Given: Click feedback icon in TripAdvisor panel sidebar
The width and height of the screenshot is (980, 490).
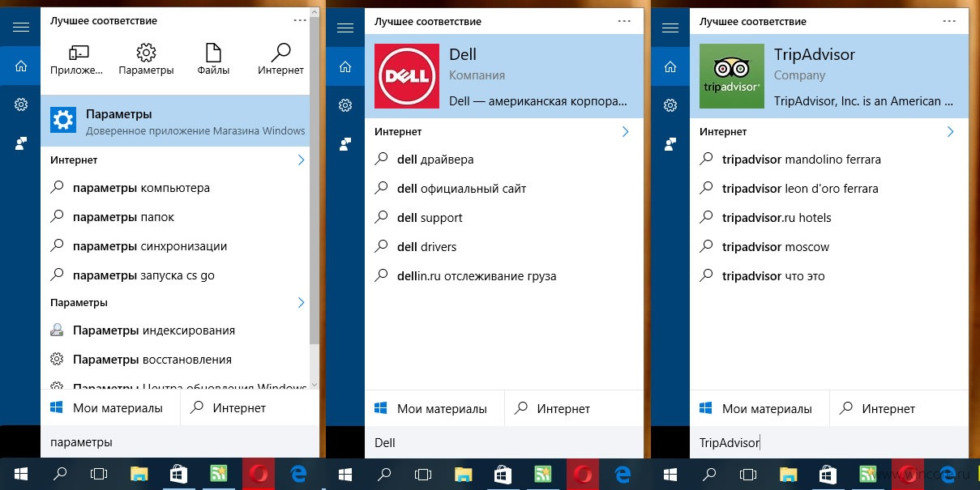Looking at the screenshot, I should click(670, 143).
